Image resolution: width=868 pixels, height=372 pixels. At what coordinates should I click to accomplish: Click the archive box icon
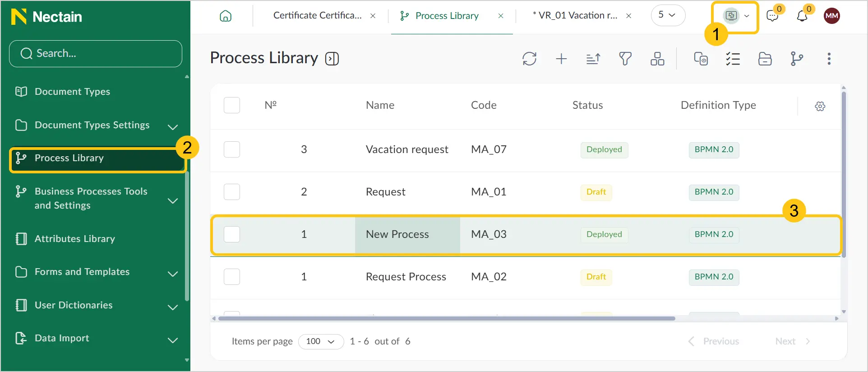pos(765,59)
